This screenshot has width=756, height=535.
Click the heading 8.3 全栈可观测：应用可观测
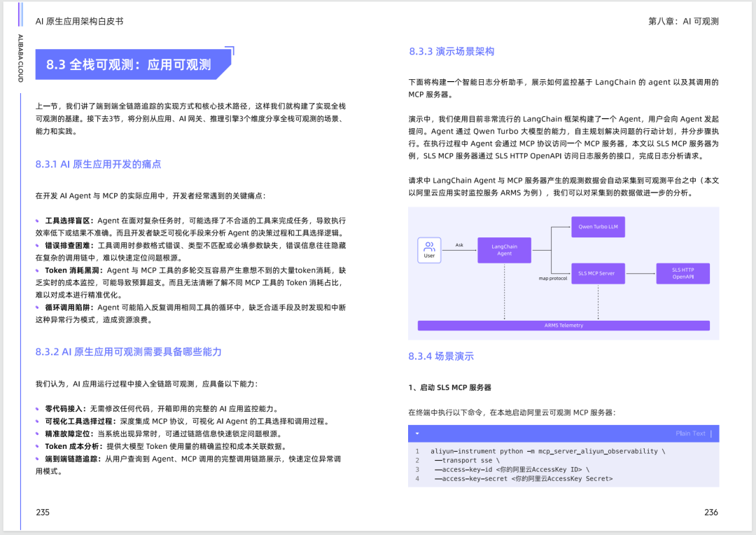coord(129,64)
